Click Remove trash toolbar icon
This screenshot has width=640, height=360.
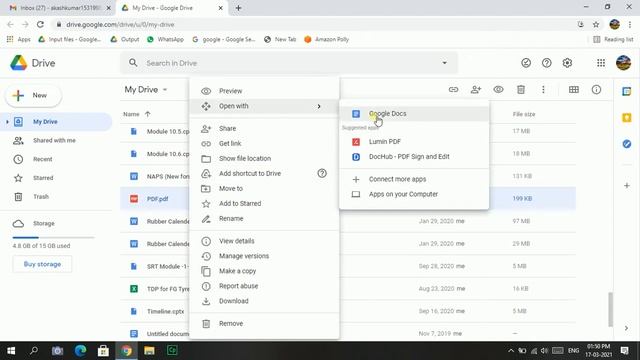click(521, 89)
